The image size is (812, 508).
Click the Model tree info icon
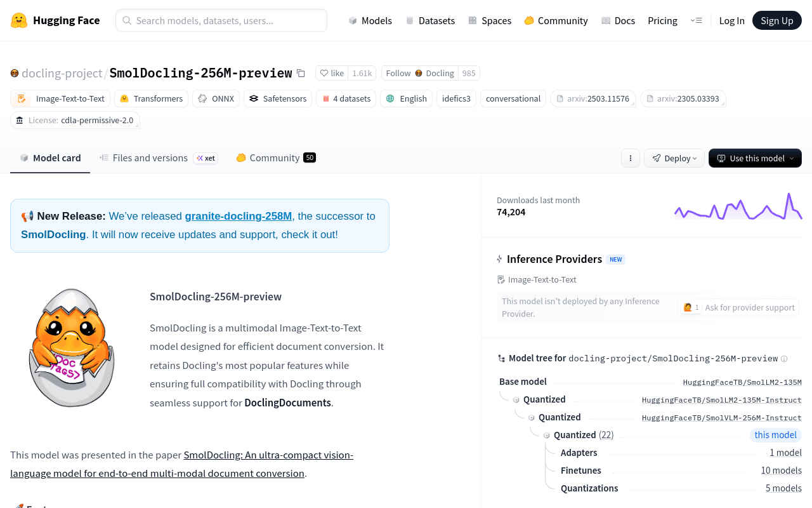tap(784, 359)
